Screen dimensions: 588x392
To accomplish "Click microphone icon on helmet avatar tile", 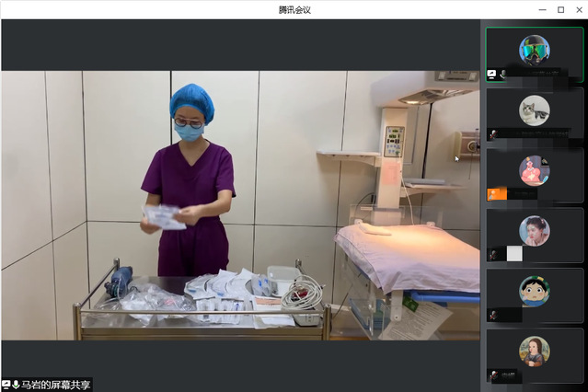I will click(502, 74).
